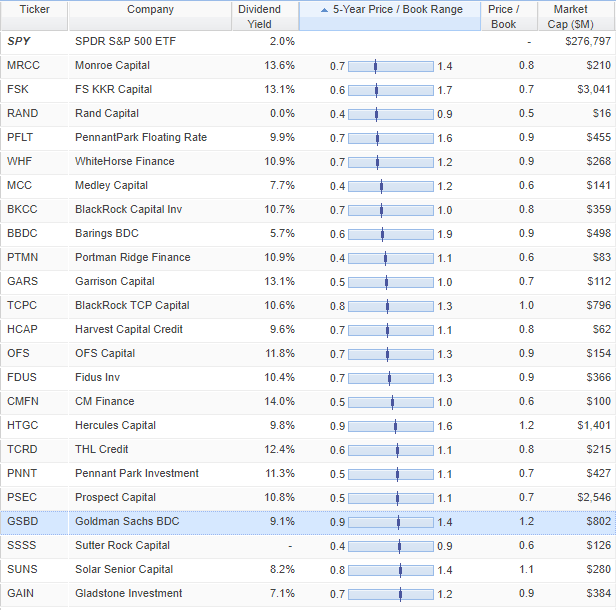This screenshot has height=610, width=616.
Task: Sort by the Dividend Yield column header
Action: 265,16
